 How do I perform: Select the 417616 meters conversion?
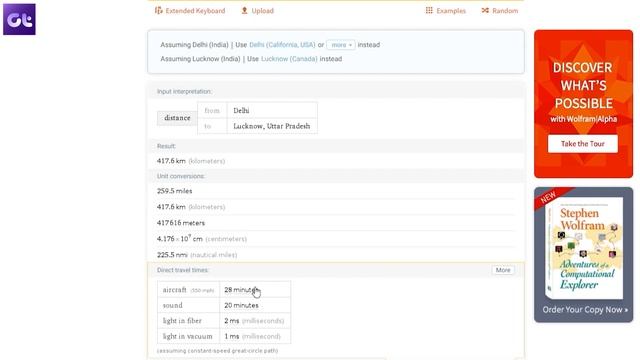pyautogui.click(x=181, y=223)
